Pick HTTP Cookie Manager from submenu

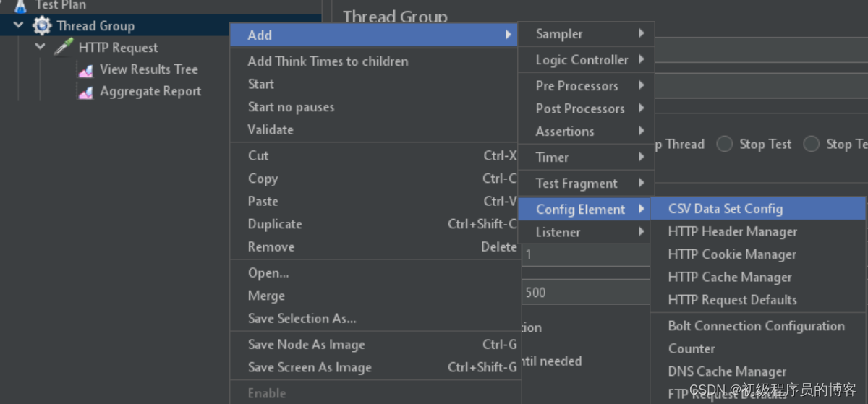(x=732, y=254)
